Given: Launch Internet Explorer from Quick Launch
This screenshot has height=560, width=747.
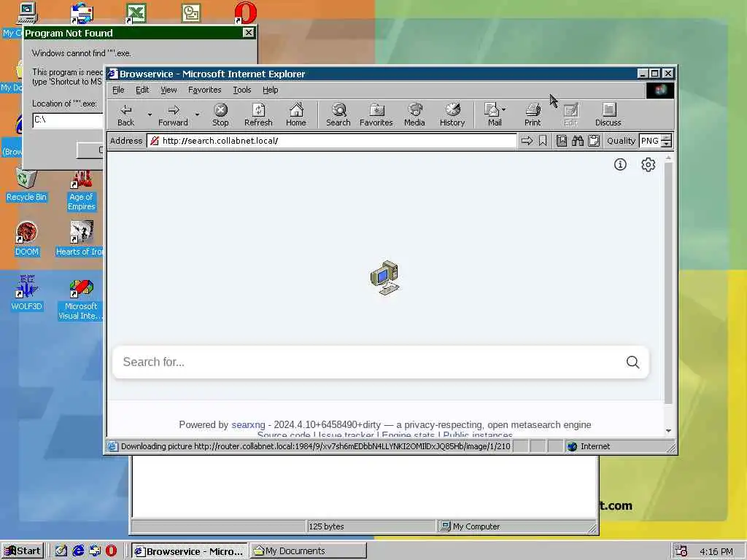Looking at the screenshot, I should [78, 551].
